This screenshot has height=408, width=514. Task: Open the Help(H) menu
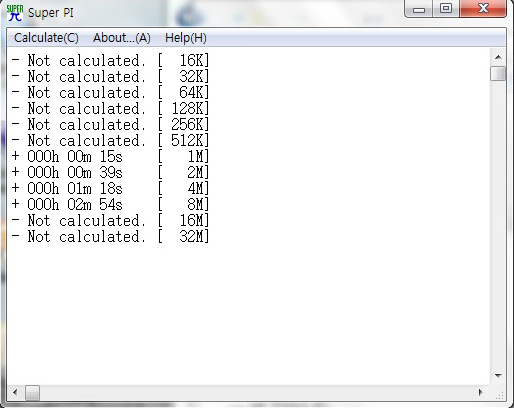186,38
